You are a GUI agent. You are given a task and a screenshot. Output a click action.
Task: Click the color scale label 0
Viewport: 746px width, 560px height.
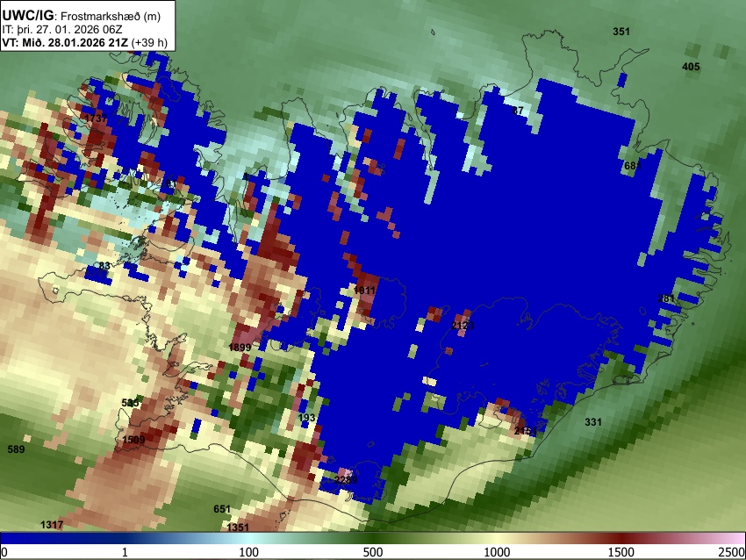[x=4, y=552]
